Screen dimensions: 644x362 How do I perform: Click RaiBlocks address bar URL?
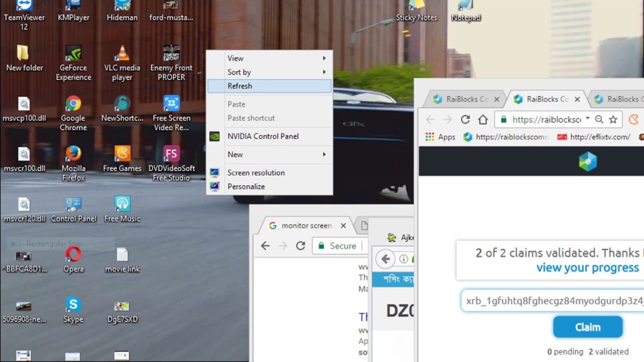point(546,120)
